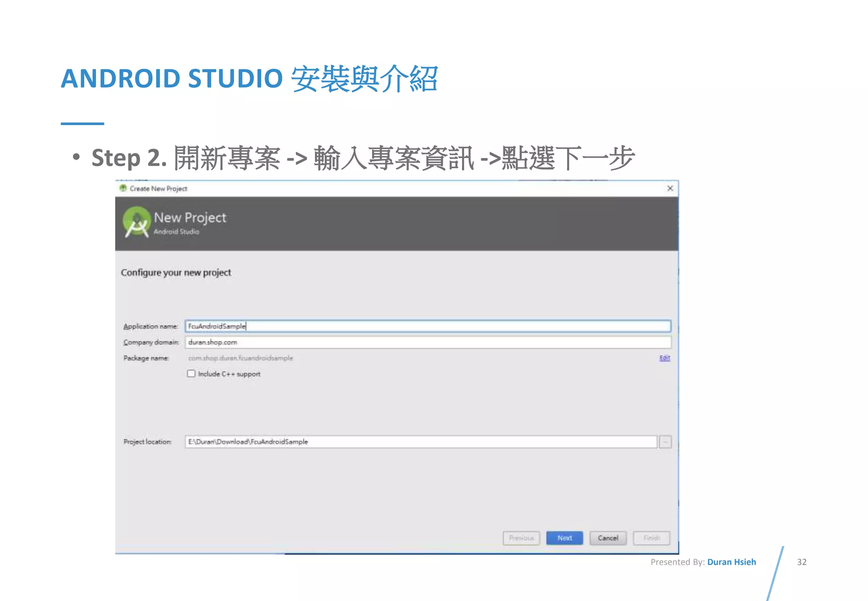Click the Cancel button
Screen dimensions: 868x601
coord(608,538)
